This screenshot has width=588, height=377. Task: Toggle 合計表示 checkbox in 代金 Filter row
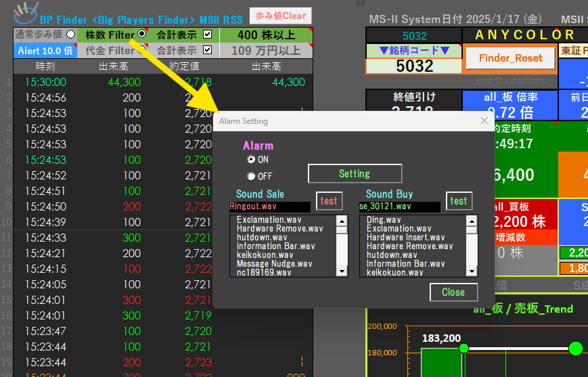208,50
